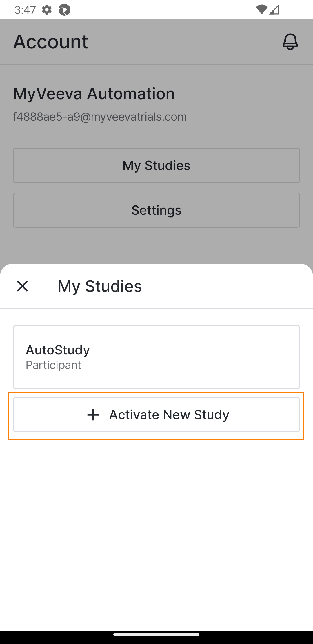Image resolution: width=313 pixels, height=644 pixels.
Task: Tap the AutoStudy study name
Action: 58,350
